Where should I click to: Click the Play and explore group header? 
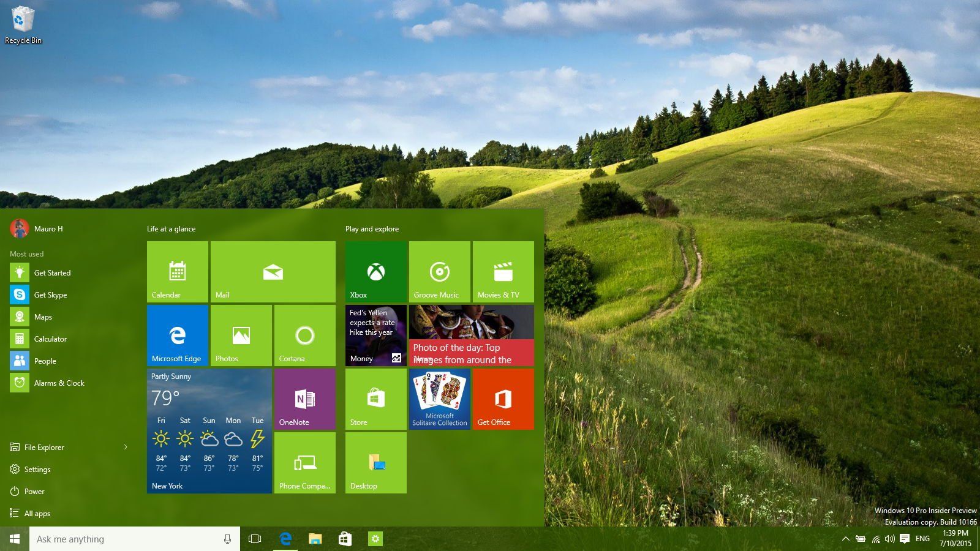pos(372,229)
